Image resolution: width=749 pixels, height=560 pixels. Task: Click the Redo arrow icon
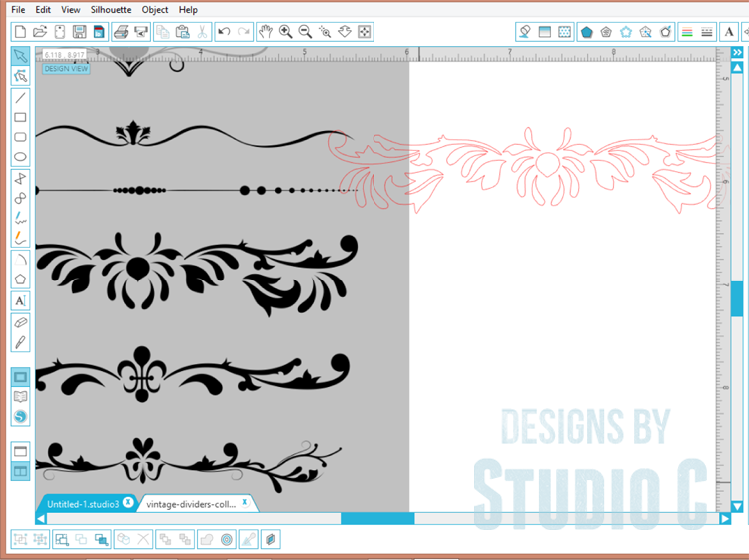244,32
